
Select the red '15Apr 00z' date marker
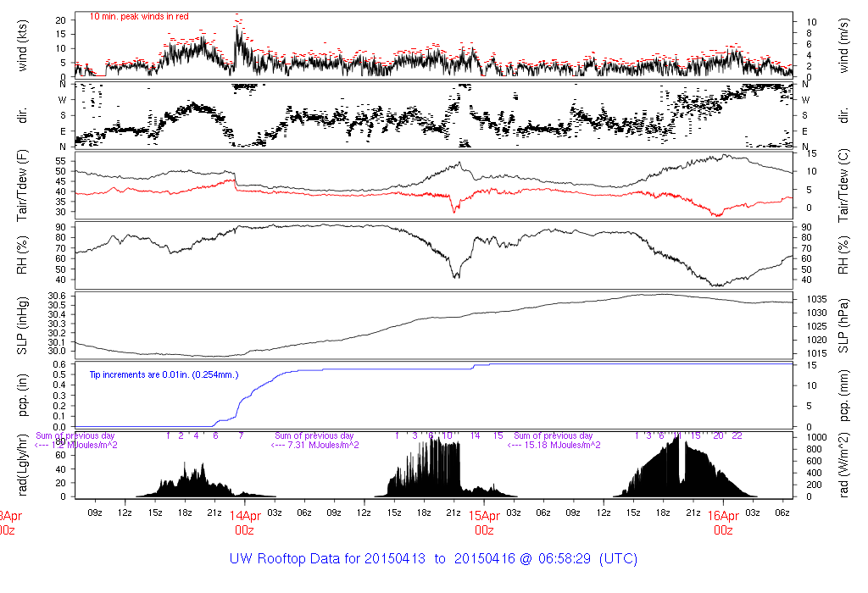point(484,523)
